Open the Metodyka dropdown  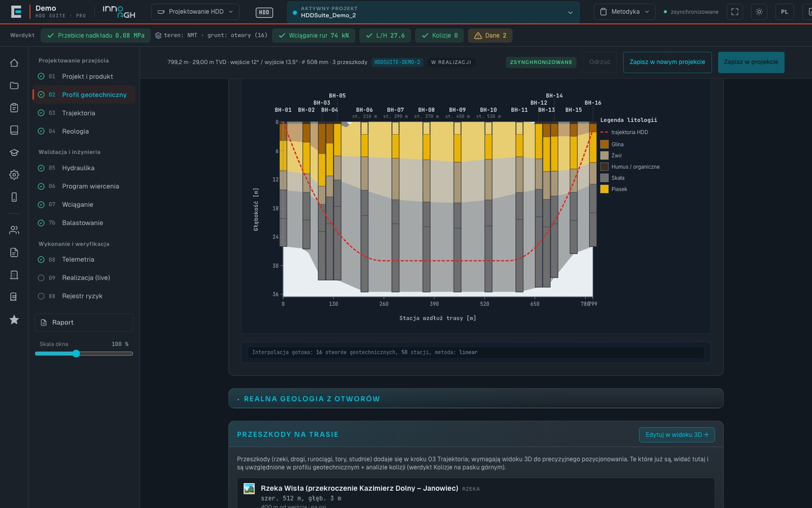(625, 11)
